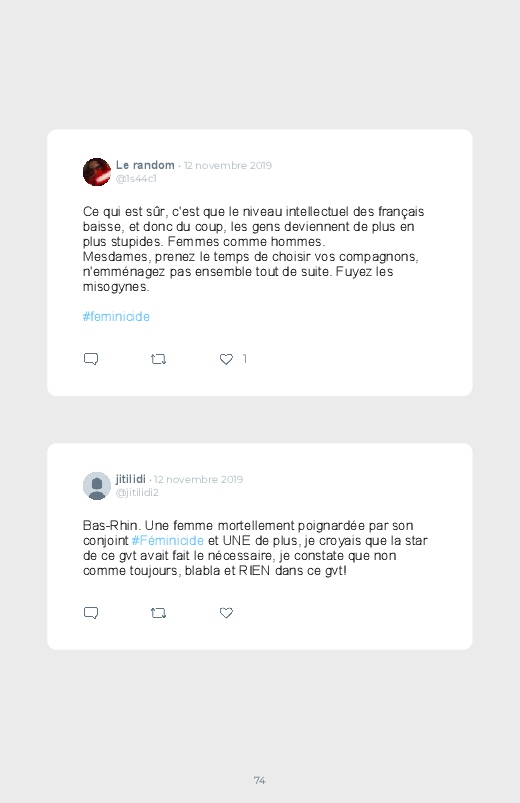Viewport: 520px width, 803px height.
Task: Like Le random's tweet with the heart icon
Action: point(226,360)
